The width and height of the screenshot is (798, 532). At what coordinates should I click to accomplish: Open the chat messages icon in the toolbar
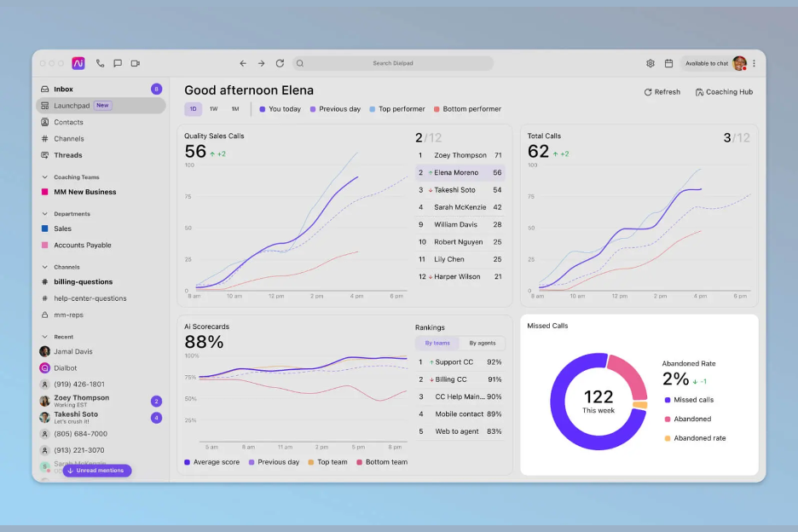(119, 62)
